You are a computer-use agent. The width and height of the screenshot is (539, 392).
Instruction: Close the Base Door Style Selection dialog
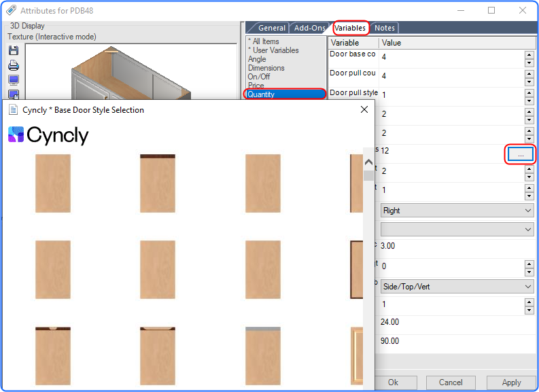(x=364, y=109)
